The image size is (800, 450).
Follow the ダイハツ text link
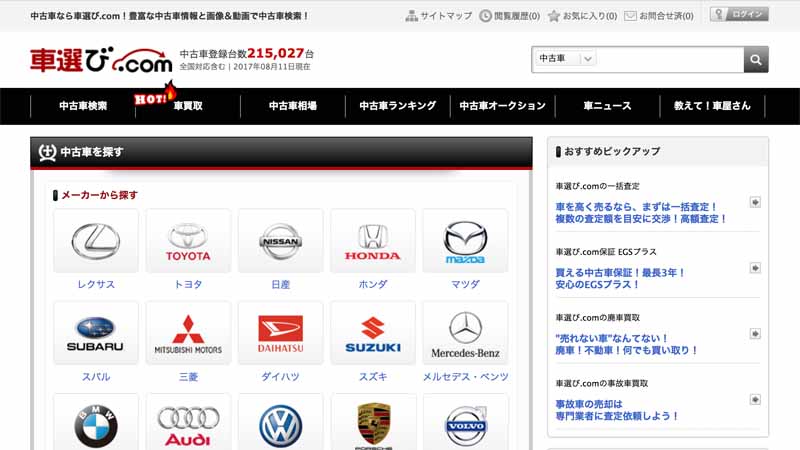pos(281,377)
